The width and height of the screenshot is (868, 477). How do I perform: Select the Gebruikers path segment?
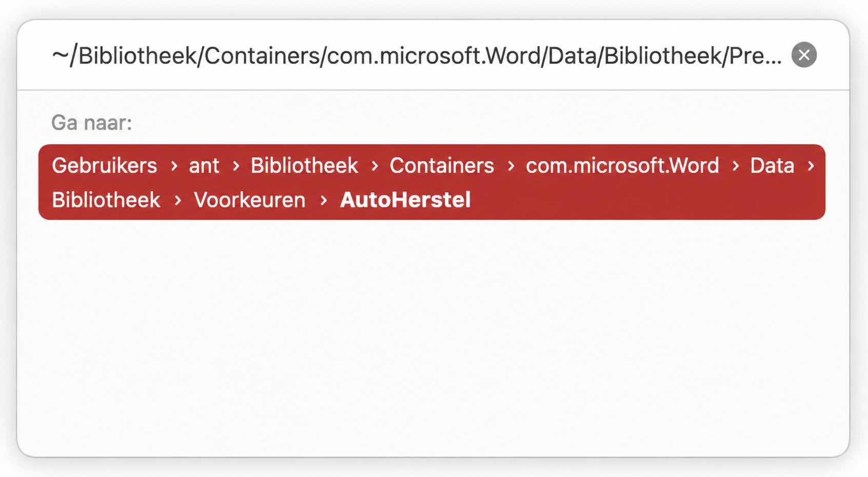105,166
